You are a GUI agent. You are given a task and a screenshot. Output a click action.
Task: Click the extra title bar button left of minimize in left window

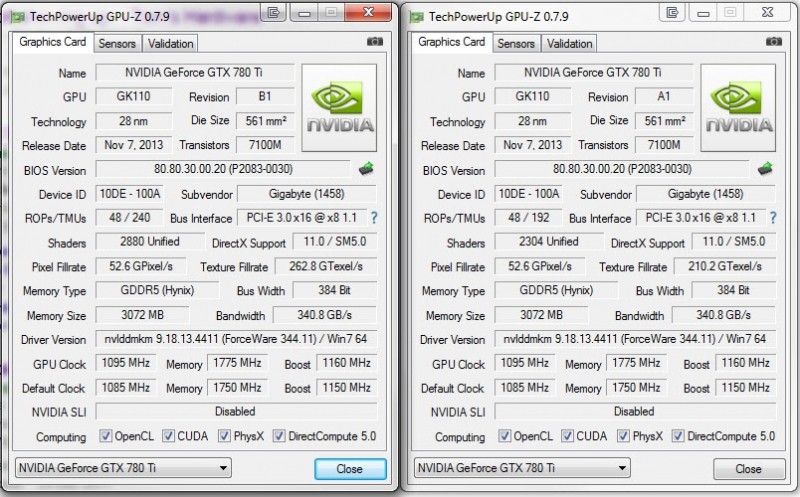(273, 12)
